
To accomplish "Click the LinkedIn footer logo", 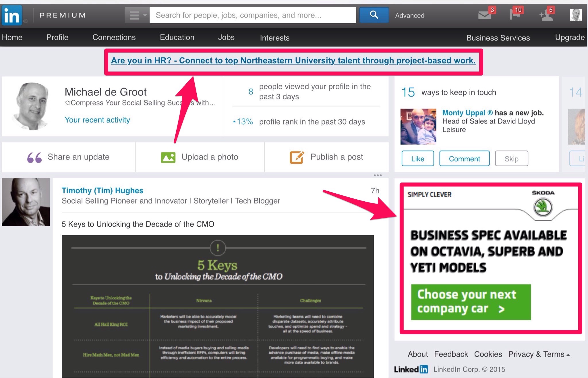I will (411, 369).
